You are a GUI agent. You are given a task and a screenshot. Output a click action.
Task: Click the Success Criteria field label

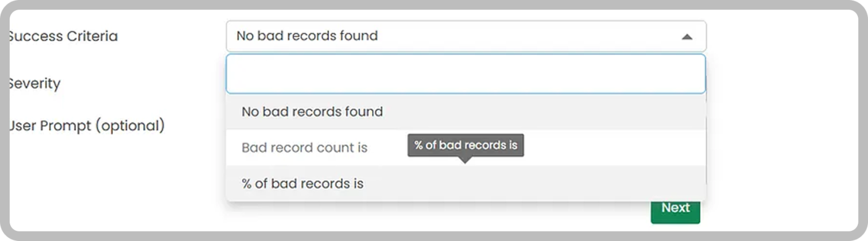click(x=63, y=36)
